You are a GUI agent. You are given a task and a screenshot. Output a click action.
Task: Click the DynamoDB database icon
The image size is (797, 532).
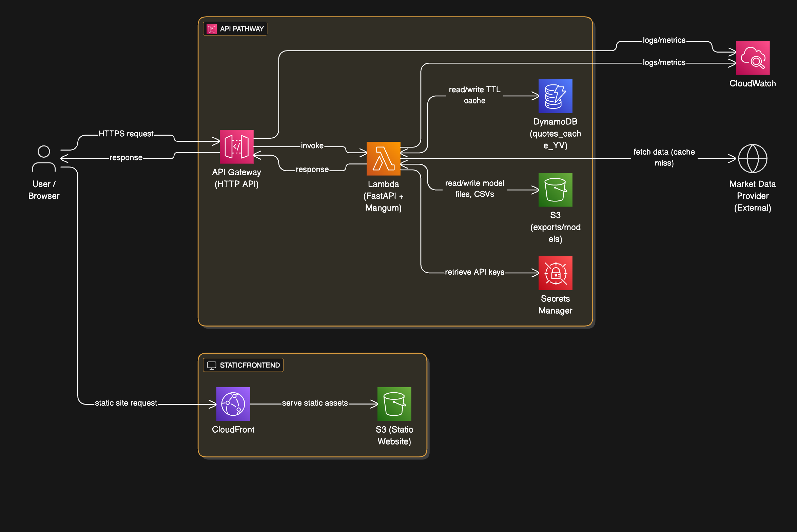pos(555,96)
